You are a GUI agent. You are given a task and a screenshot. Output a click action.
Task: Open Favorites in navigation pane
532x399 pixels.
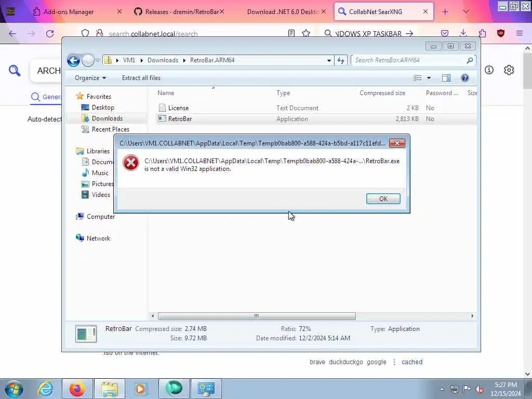(x=99, y=96)
